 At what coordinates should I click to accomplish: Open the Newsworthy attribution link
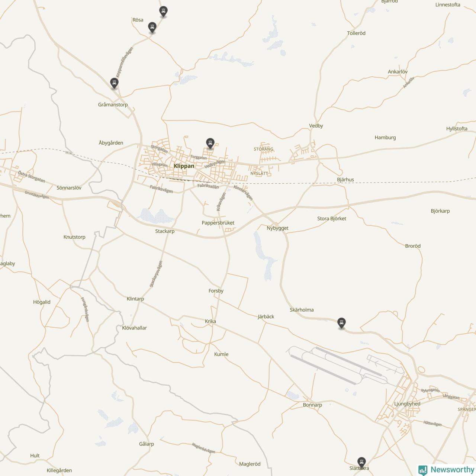point(446,470)
